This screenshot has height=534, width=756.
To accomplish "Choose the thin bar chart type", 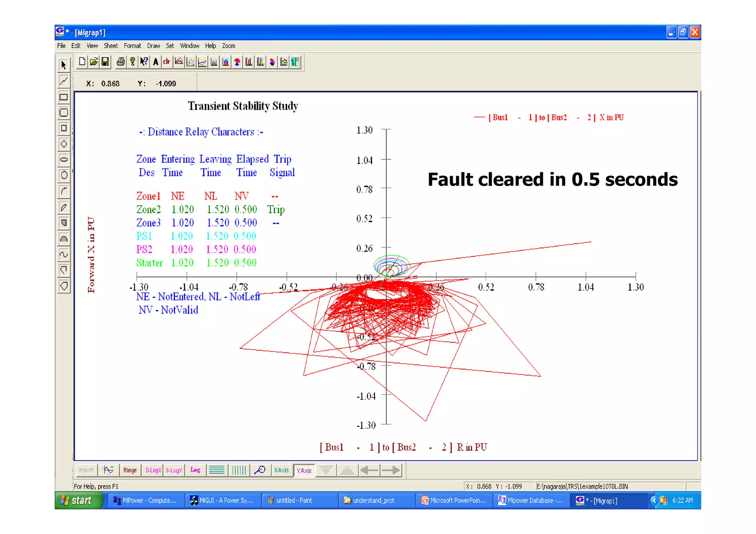I will tap(214, 62).
